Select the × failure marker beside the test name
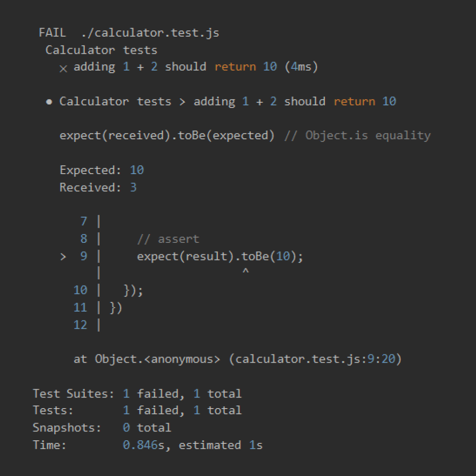The image size is (476, 476). [63, 67]
